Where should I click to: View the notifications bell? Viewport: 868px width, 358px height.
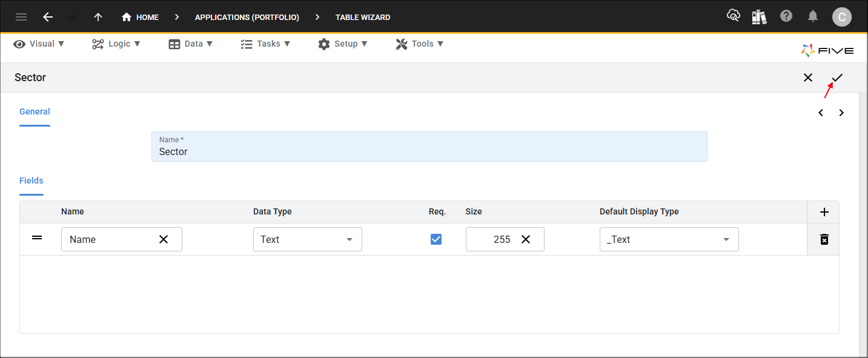click(x=813, y=16)
